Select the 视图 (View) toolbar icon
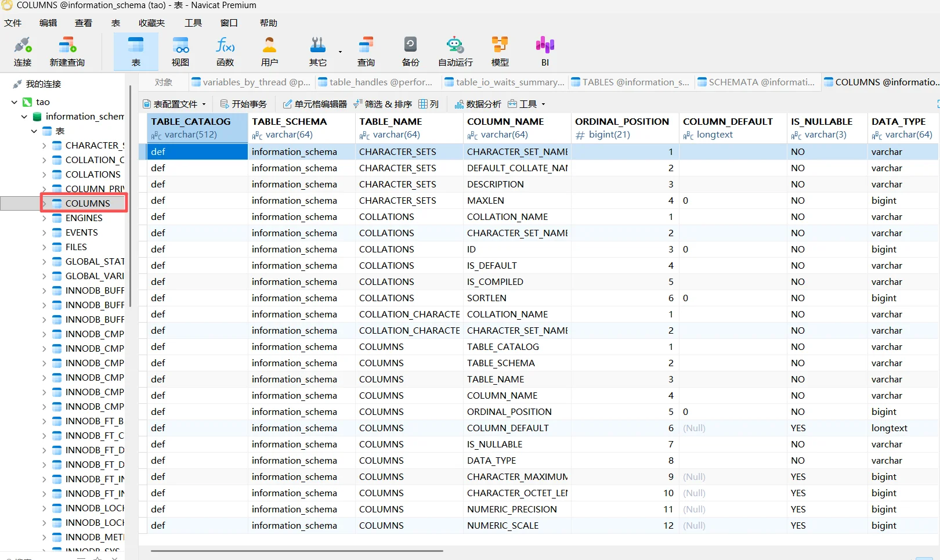 click(180, 51)
